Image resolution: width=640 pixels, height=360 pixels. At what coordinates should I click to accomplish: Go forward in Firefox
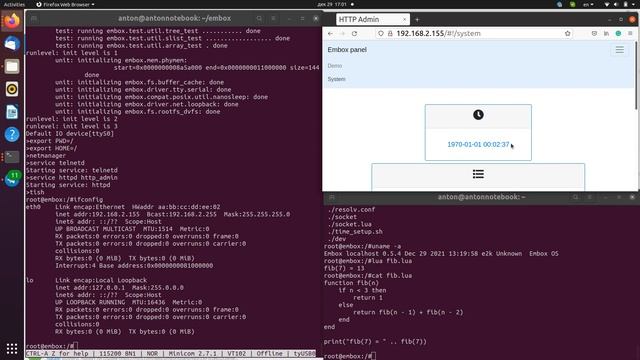tap(342, 33)
